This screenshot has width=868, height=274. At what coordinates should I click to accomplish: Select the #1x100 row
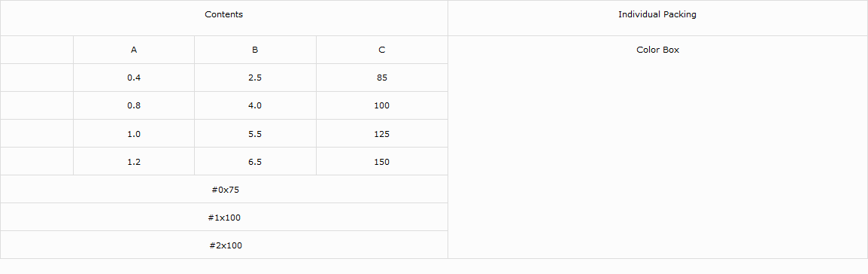click(223, 217)
